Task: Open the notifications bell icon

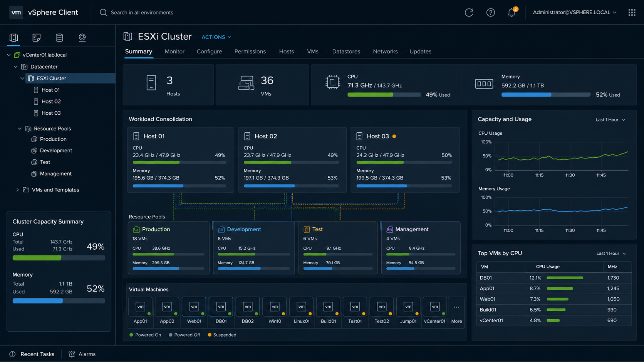Action: (x=512, y=12)
